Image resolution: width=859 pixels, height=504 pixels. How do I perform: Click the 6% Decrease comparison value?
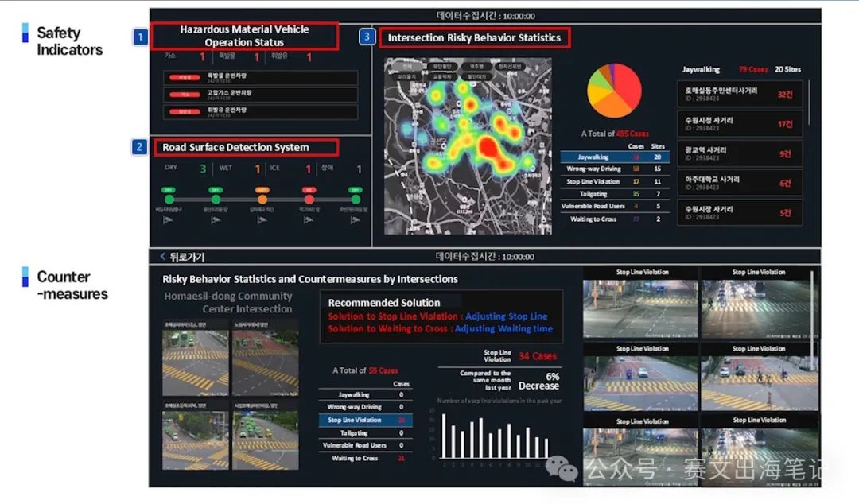(539, 382)
